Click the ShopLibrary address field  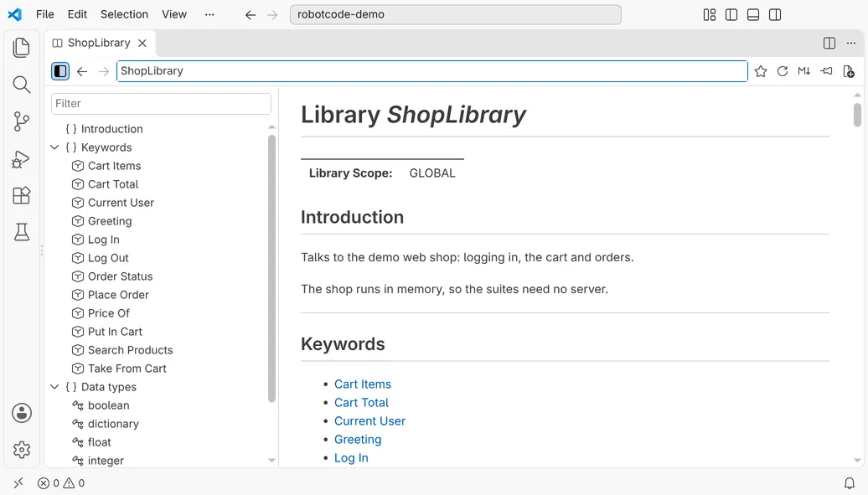pos(431,71)
